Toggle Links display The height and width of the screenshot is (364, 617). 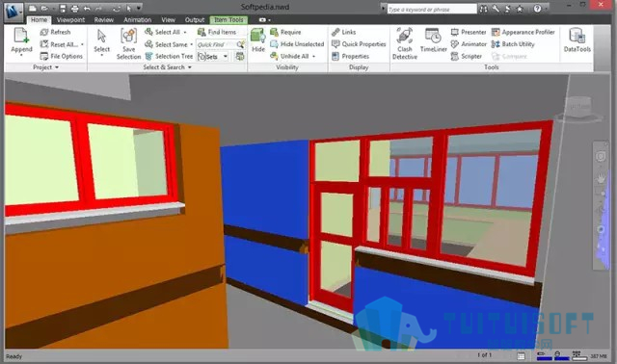[343, 32]
